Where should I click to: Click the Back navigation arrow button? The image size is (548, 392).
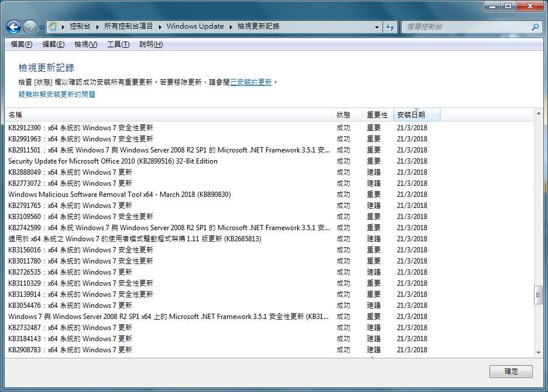pyautogui.click(x=14, y=27)
